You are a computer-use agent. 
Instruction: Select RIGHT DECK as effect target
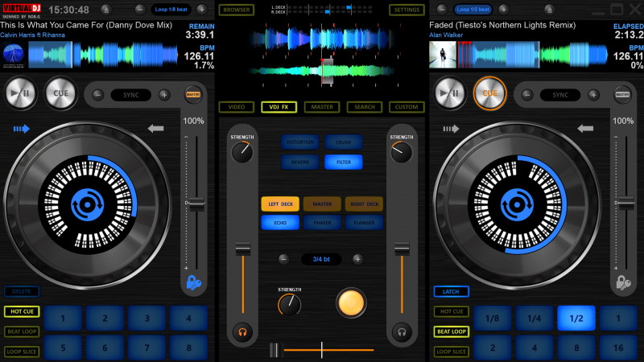click(x=365, y=204)
